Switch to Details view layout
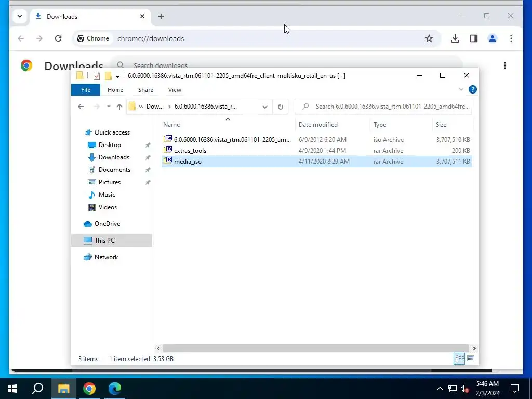This screenshot has width=532, height=399. (x=459, y=358)
